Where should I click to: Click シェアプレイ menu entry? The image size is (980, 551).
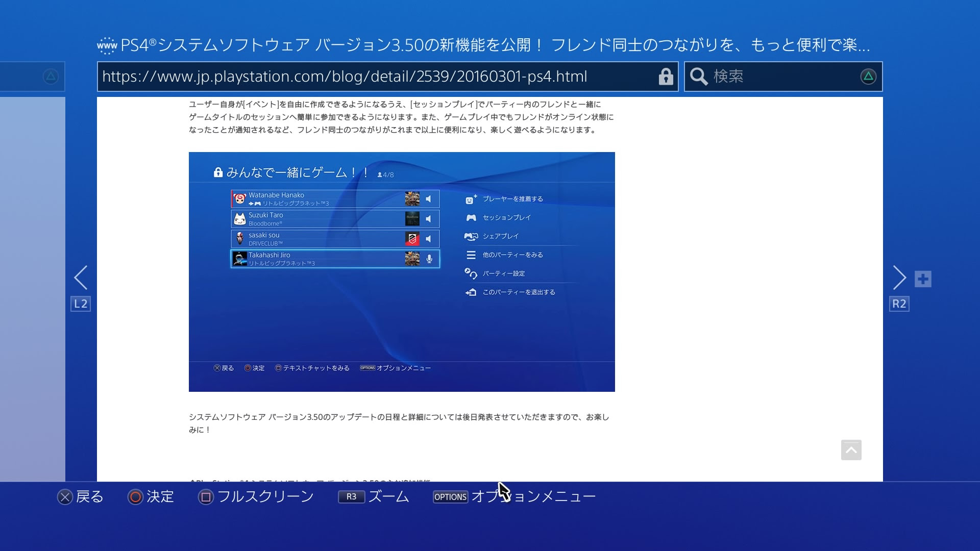(500, 236)
